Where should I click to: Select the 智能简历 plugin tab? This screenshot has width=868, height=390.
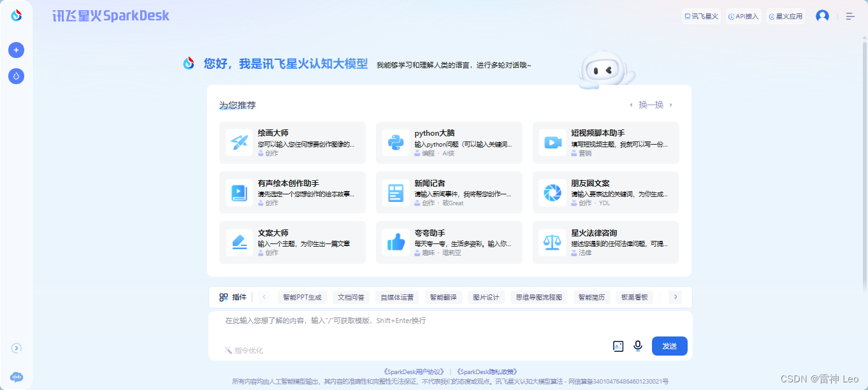(592, 297)
